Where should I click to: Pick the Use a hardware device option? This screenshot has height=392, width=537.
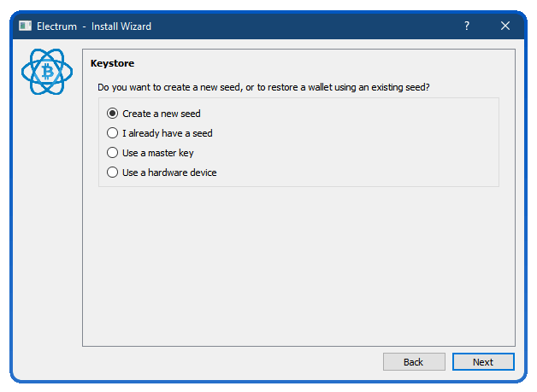click(x=112, y=172)
